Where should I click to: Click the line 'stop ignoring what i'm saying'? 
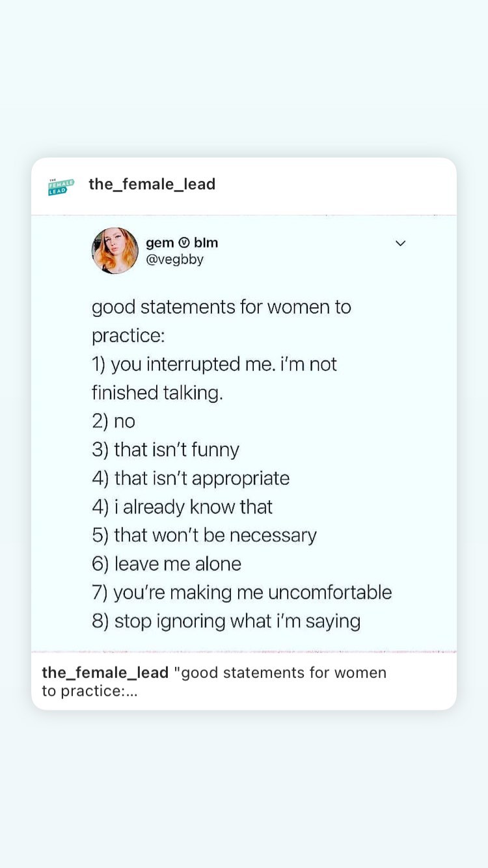(x=226, y=621)
